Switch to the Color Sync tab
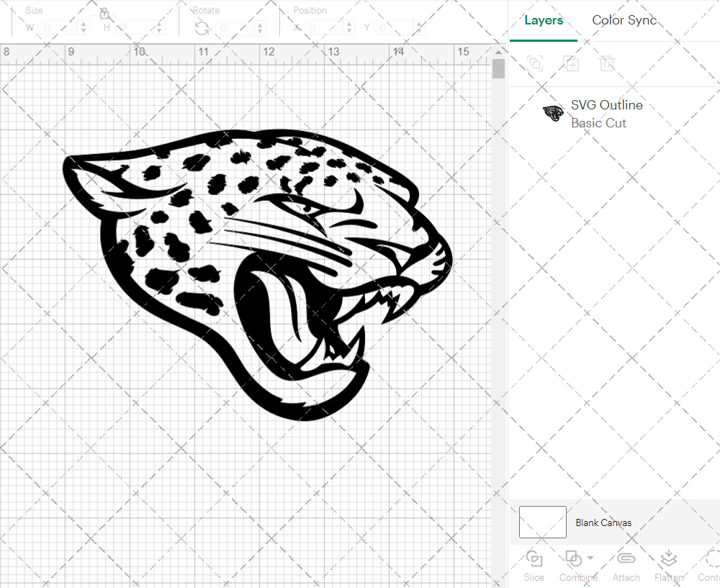This screenshot has height=588, width=720. coord(624,20)
